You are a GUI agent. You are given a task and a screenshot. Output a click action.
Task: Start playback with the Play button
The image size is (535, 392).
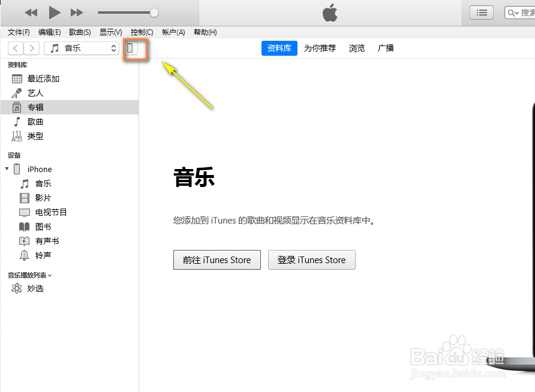[54, 13]
